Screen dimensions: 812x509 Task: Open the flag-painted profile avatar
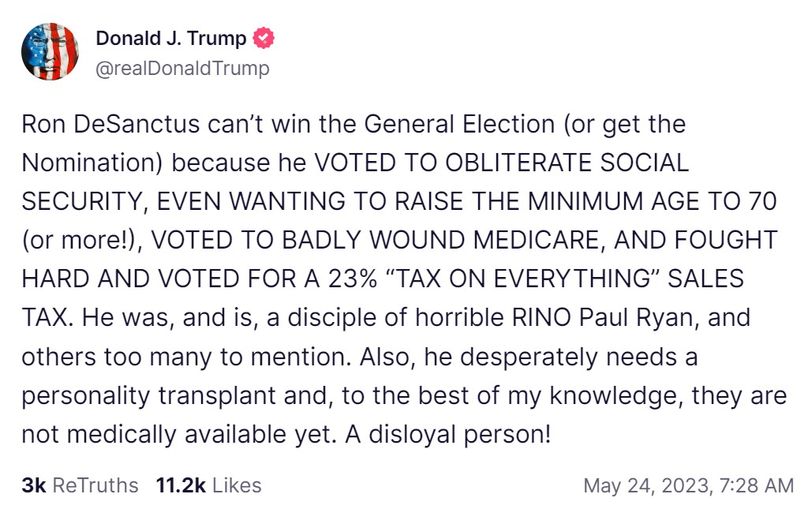[50, 52]
